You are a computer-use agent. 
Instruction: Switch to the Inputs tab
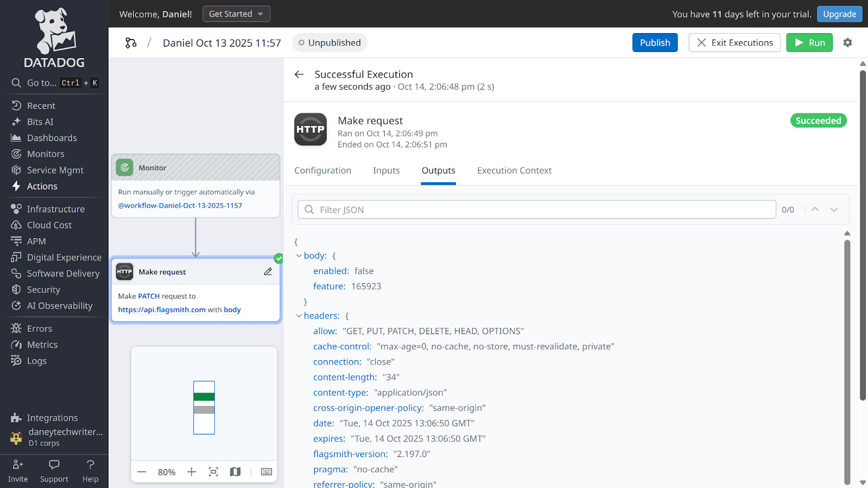386,170
